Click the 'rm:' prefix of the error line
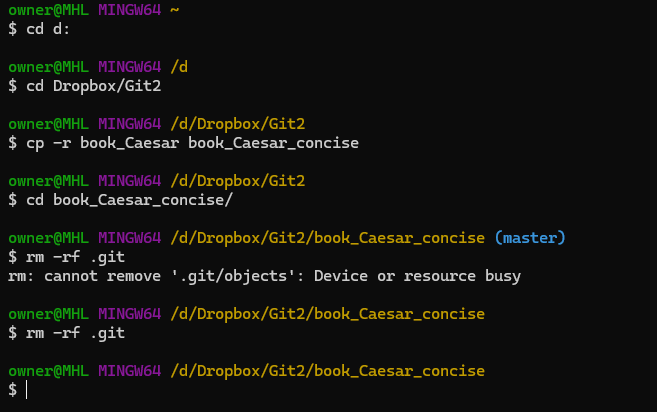Image resolution: width=657 pixels, height=412 pixels. [x=21, y=276]
